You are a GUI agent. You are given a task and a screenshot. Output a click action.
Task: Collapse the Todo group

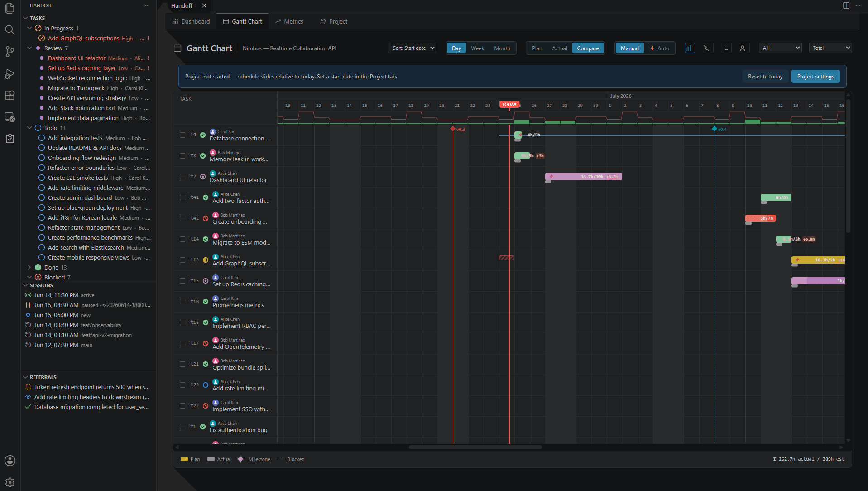tap(30, 128)
